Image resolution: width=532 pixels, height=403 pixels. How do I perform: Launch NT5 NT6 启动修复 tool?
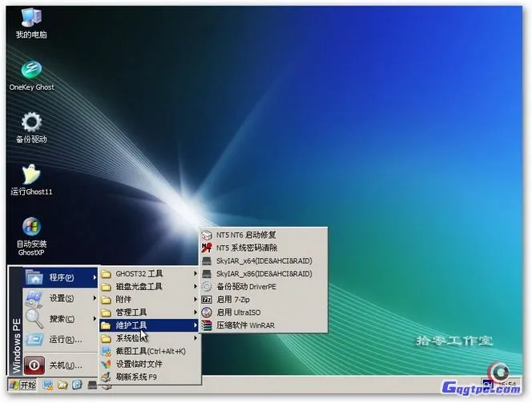(264, 235)
